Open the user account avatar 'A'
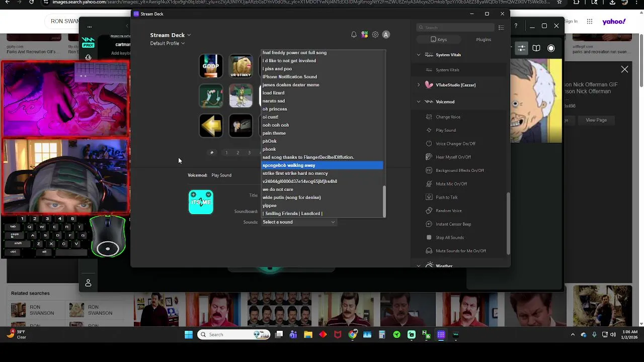644x362 pixels. pos(386,35)
